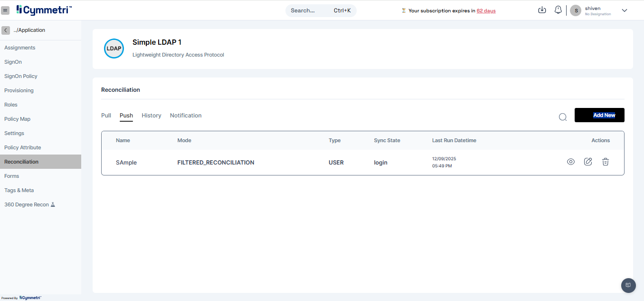Open Assignments in the sidebar
Image resolution: width=644 pixels, height=301 pixels.
pyautogui.click(x=40, y=48)
